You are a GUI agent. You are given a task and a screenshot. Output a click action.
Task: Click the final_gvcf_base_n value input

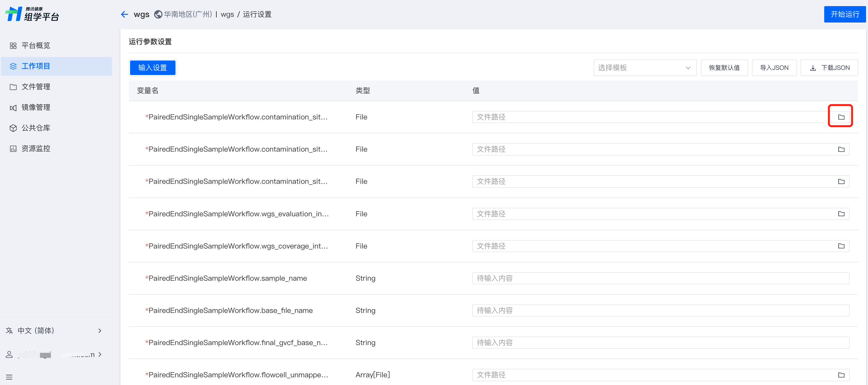click(x=660, y=343)
